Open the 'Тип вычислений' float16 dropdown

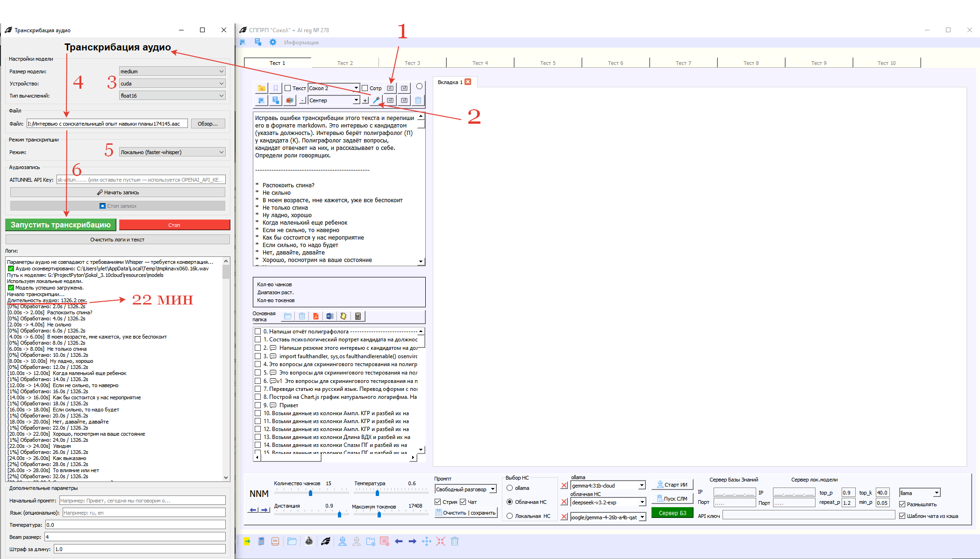pyautogui.click(x=172, y=96)
